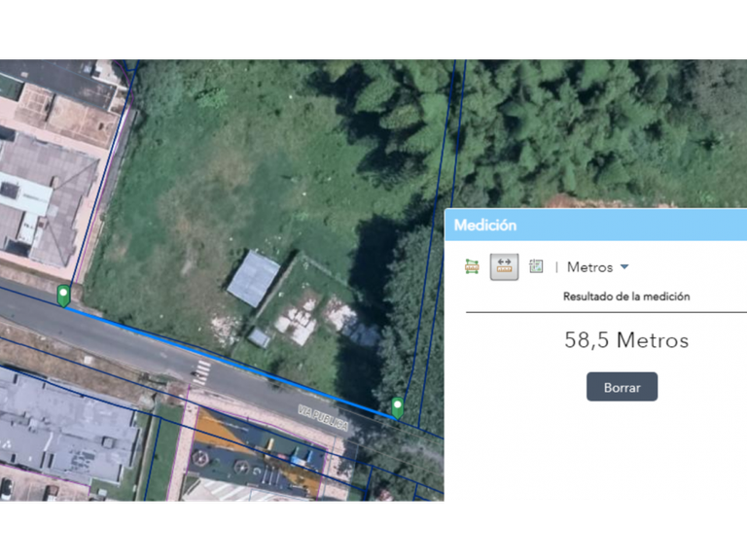
Task: Click the pink-roofed building at top left
Action: point(58,112)
